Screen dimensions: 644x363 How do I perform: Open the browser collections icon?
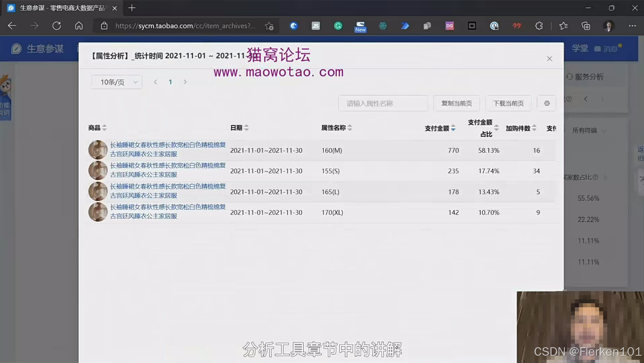click(x=586, y=26)
